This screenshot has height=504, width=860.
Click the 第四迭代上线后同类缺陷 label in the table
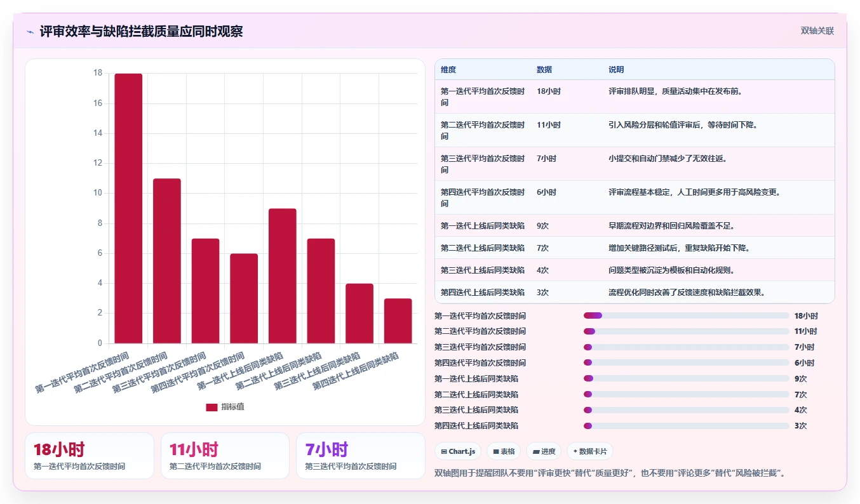point(483,293)
